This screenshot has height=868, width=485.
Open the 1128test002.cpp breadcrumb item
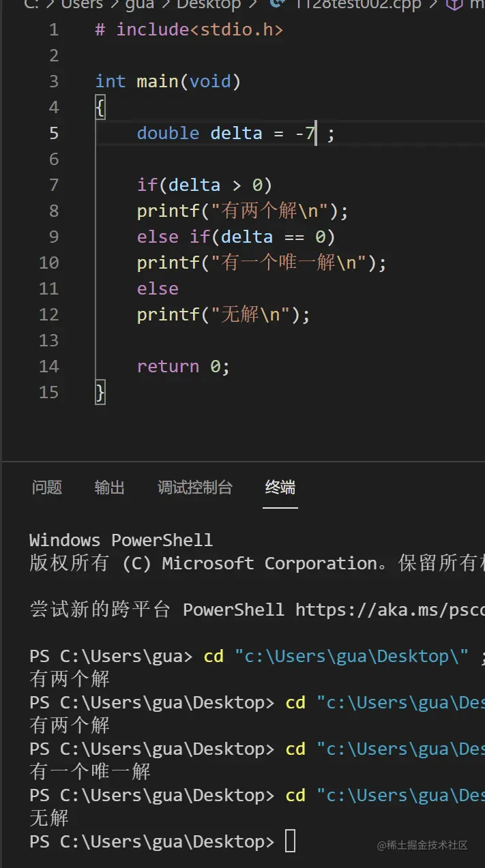pyautogui.click(x=359, y=4)
